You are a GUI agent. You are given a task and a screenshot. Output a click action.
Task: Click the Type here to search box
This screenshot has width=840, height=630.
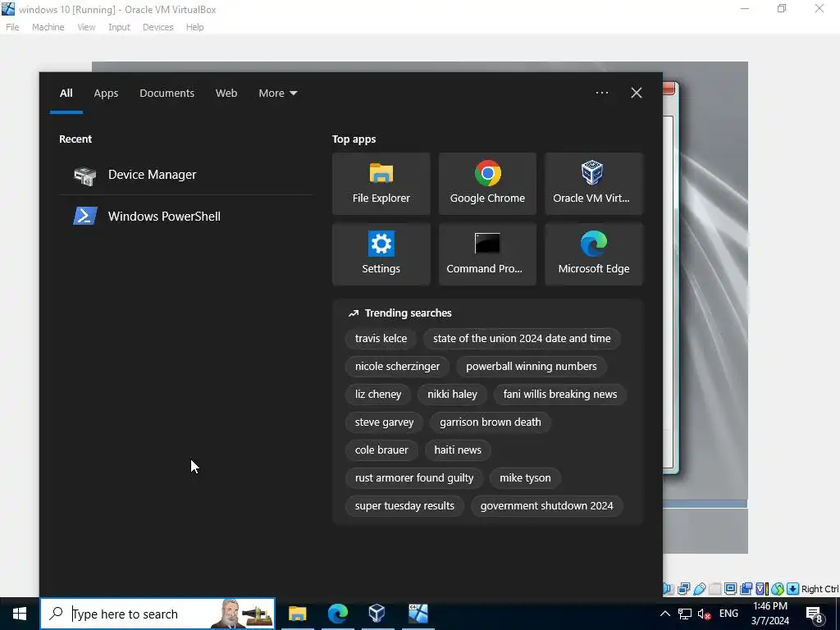pyautogui.click(x=157, y=614)
